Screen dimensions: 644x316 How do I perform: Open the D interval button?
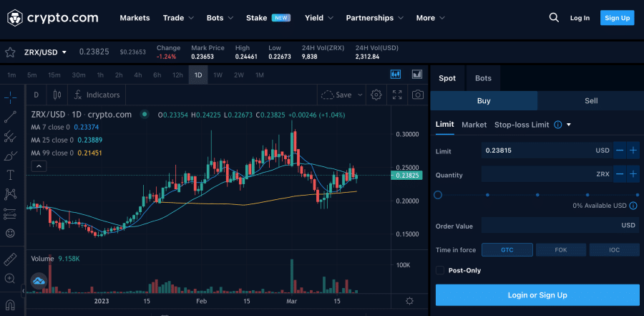(36, 95)
